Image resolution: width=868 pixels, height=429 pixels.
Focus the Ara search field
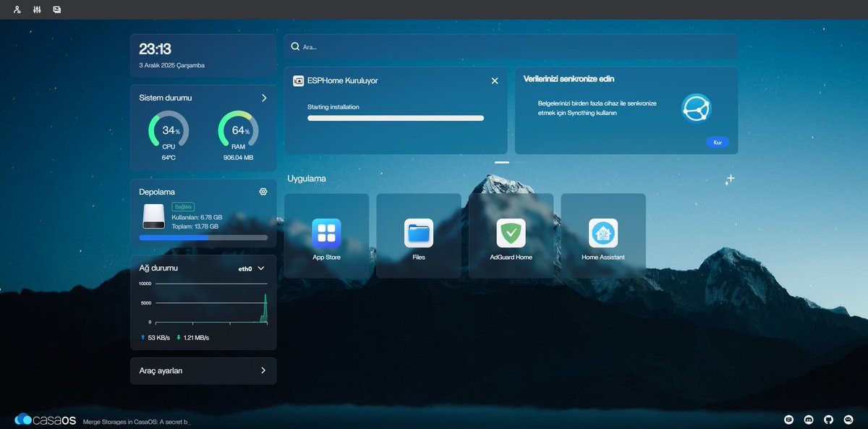(511, 46)
